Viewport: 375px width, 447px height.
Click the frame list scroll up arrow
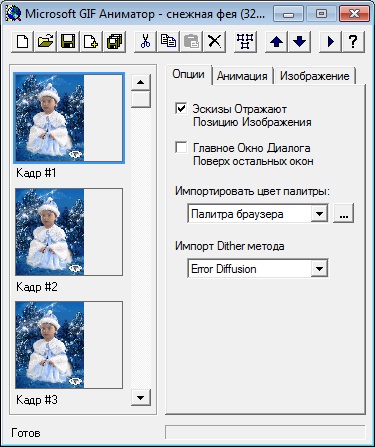coord(141,82)
